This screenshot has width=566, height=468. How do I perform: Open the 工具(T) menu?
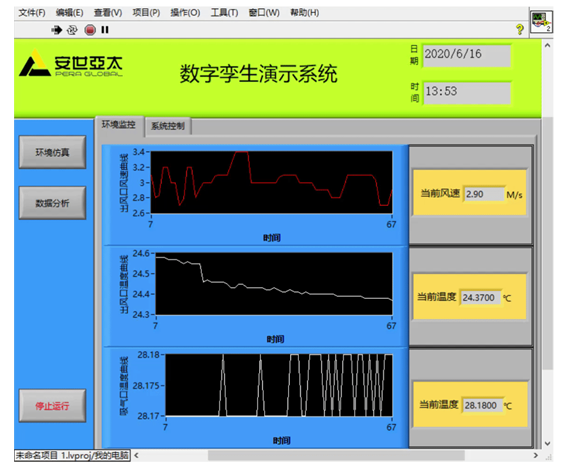[x=224, y=13]
